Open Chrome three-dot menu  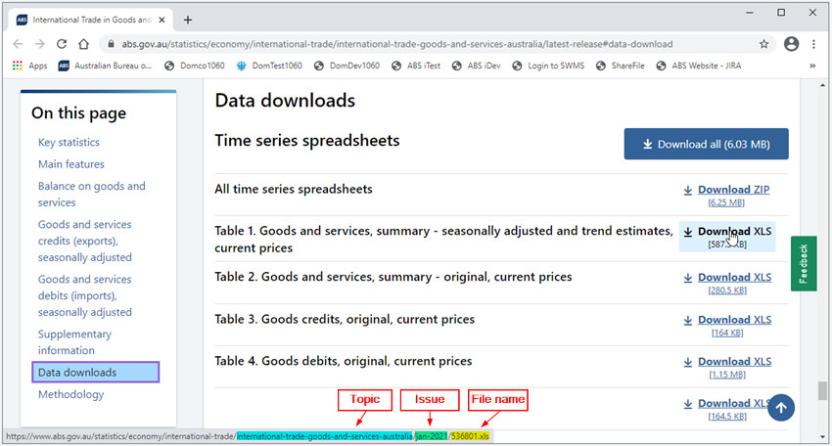coord(815,44)
